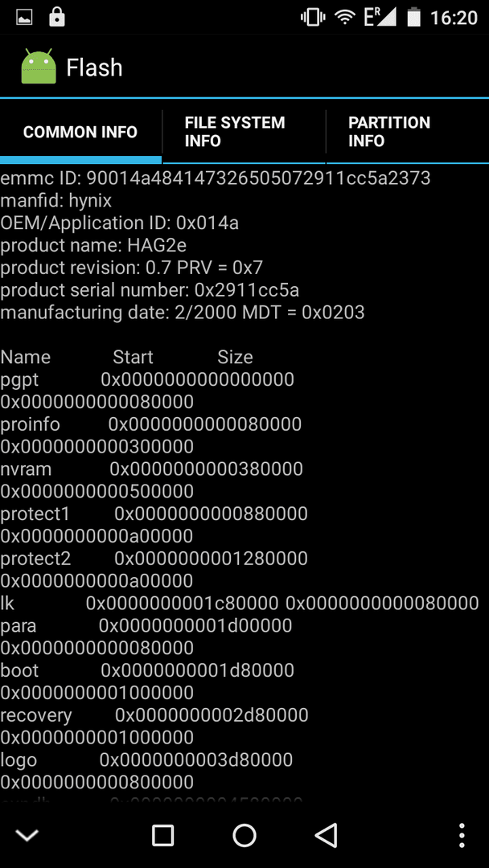This screenshot has width=489, height=868.
Task: Tap the image notification icon in status bar
Action: coord(24,18)
